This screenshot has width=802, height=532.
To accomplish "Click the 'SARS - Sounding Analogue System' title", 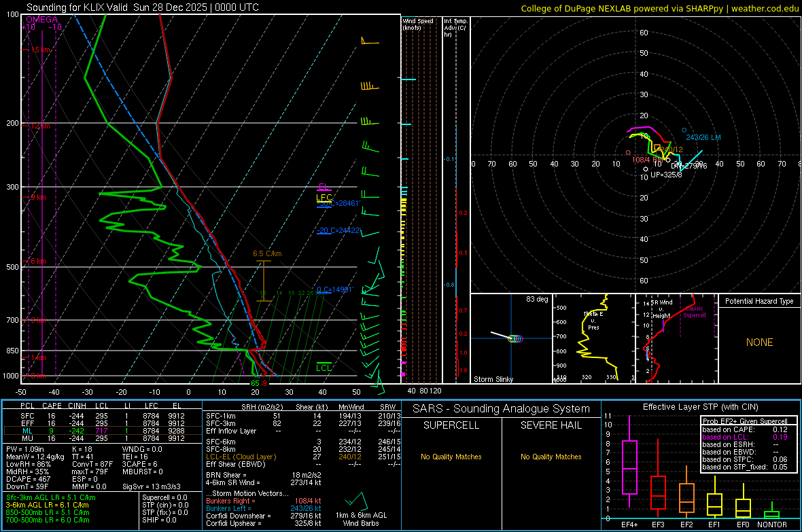I will click(502, 409).
